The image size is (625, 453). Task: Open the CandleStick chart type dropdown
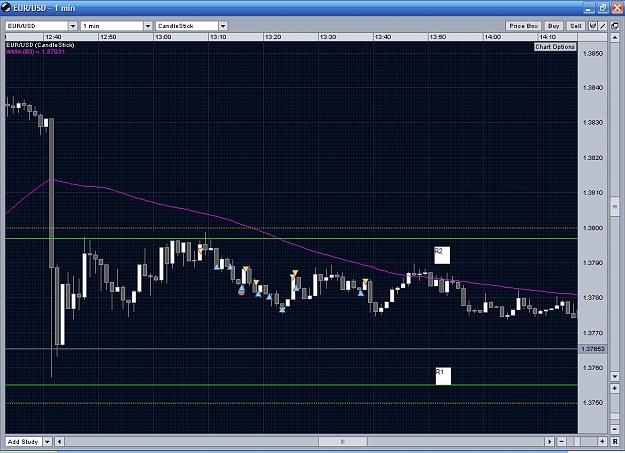pos(223,26)
